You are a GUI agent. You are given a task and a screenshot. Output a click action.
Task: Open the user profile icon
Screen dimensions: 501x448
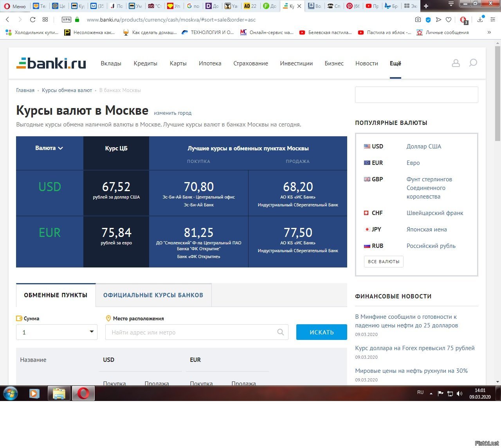tap(456, 63)
